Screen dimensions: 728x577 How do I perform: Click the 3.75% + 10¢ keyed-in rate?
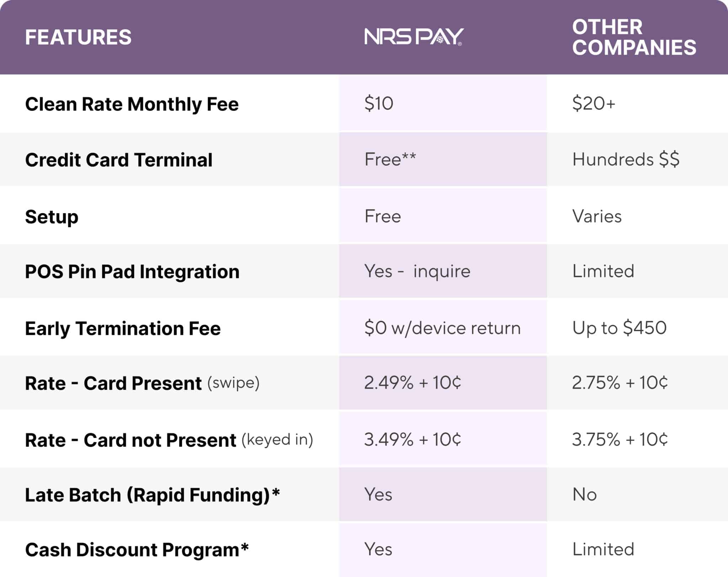click(x=620, y=439)
